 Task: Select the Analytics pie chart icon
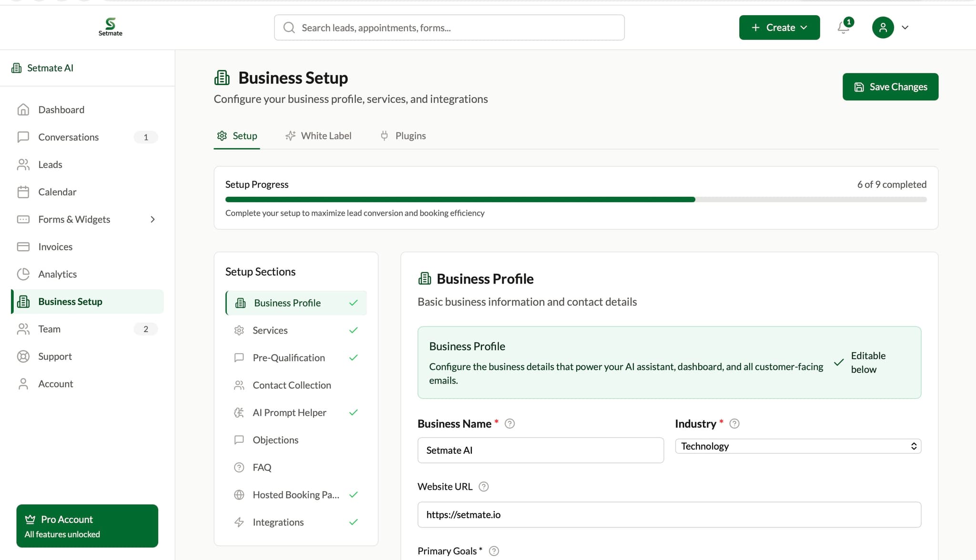23,274
